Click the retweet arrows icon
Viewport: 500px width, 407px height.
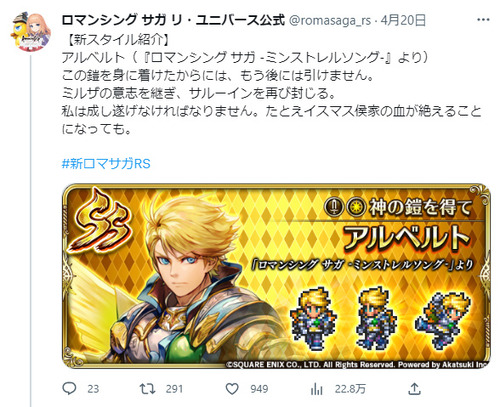[x=147, y=389]
